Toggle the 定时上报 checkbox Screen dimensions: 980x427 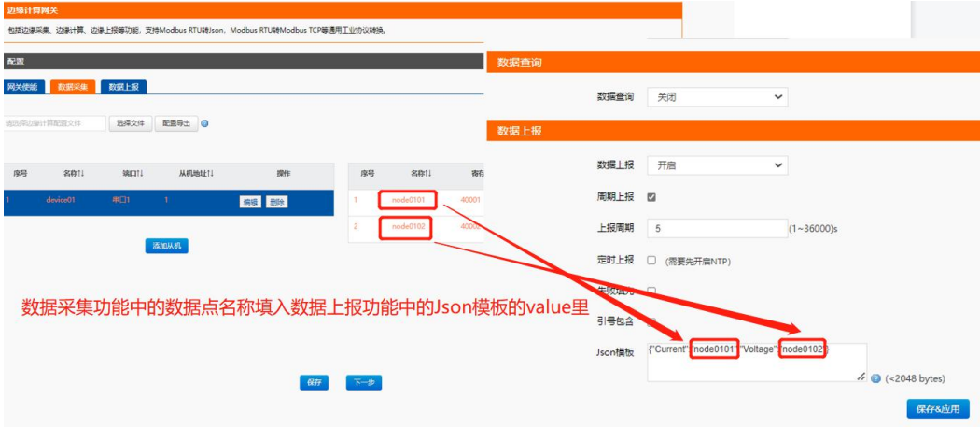(x=651, y=261)
